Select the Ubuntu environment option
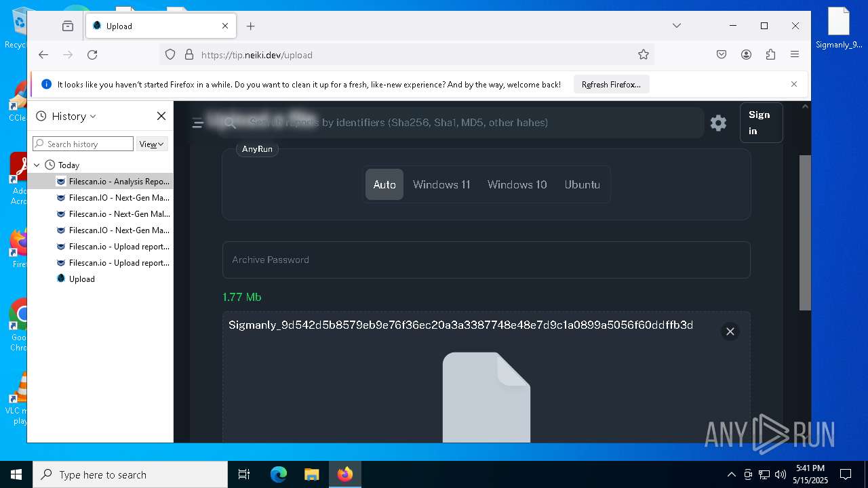The width and height of the screenshot is (868, 488). (583, 184)
